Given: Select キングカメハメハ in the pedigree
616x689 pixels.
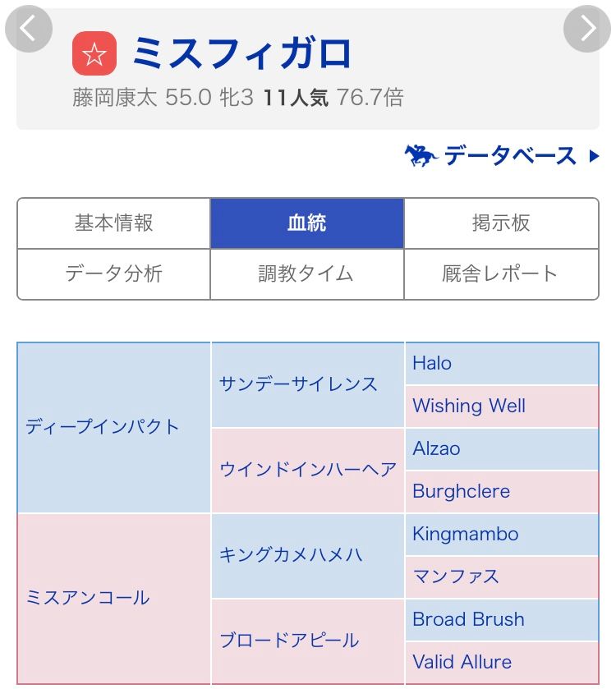Looking at the screenshot, I should pyautogui.click(x=291, y=555).
